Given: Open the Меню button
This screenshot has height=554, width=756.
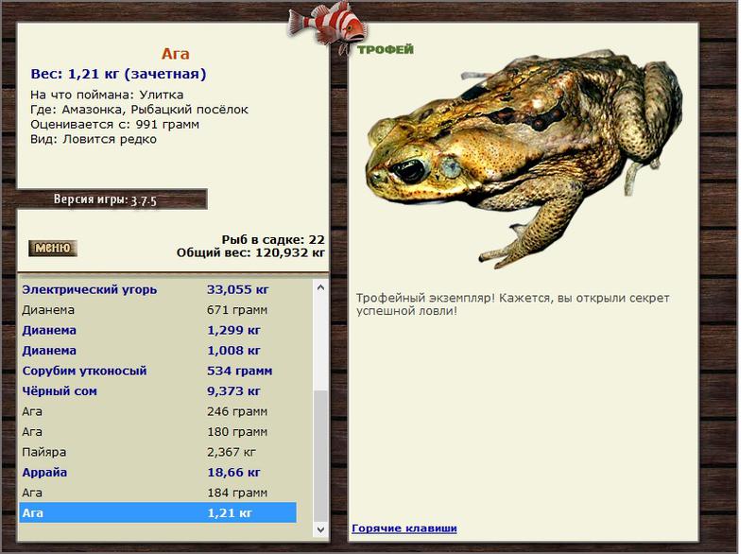Looking at the screenshot, I should 53,249.
